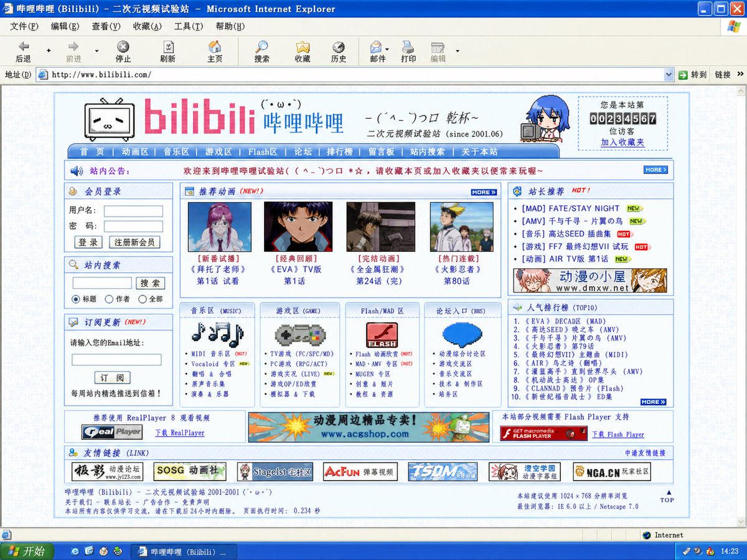Click the Get Macromedia Flash Player badge

pos(543,433)
